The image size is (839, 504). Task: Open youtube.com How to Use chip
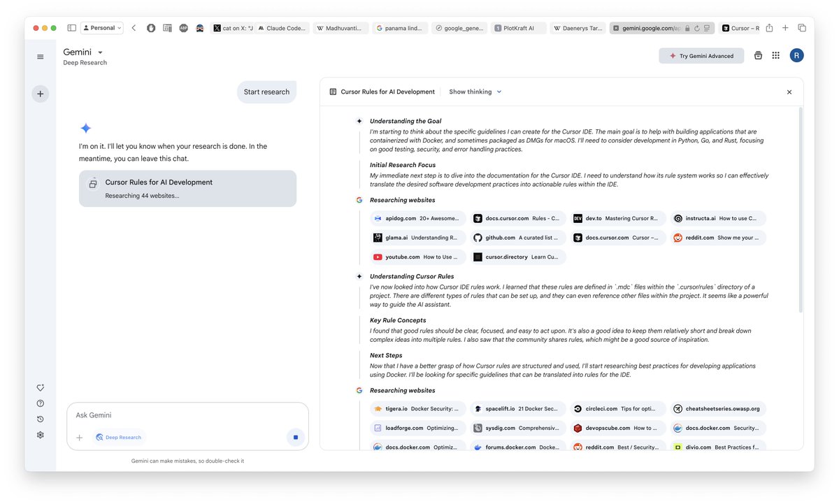(417, 257)
